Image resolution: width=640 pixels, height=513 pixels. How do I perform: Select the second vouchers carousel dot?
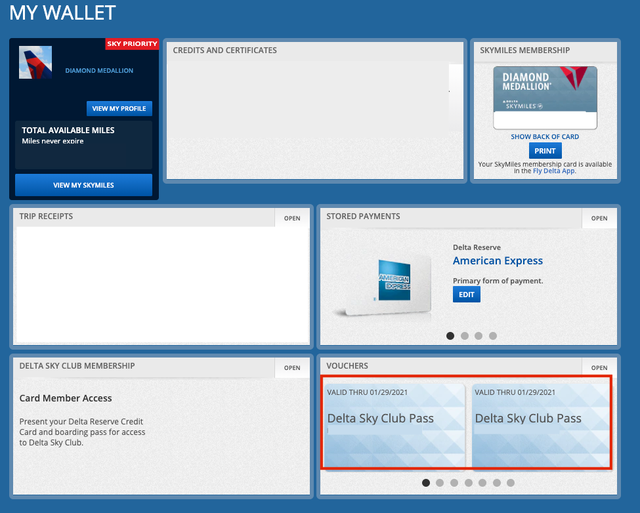(x=440, y=483)
